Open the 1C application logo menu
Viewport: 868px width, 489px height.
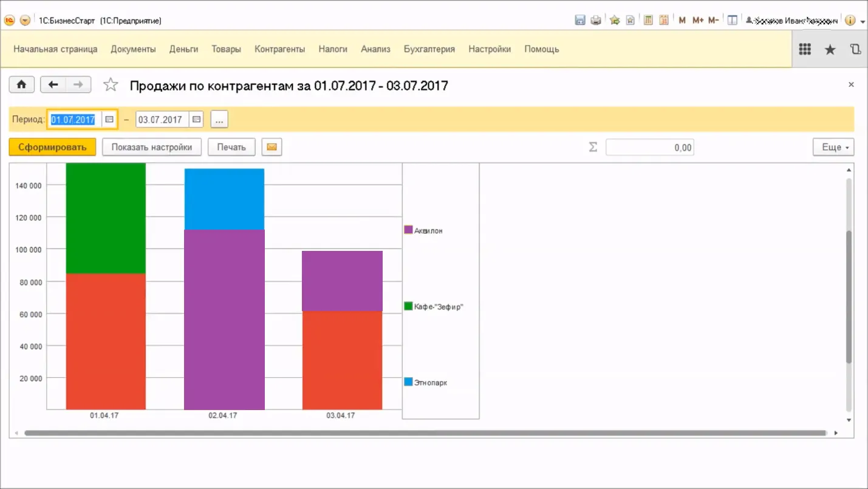tap(10, 20)
